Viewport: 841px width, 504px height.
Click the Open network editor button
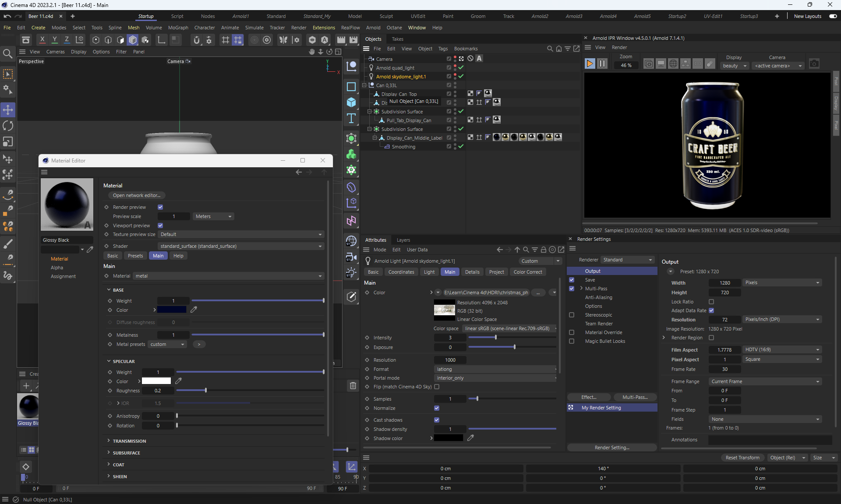(x=136, y=195)
